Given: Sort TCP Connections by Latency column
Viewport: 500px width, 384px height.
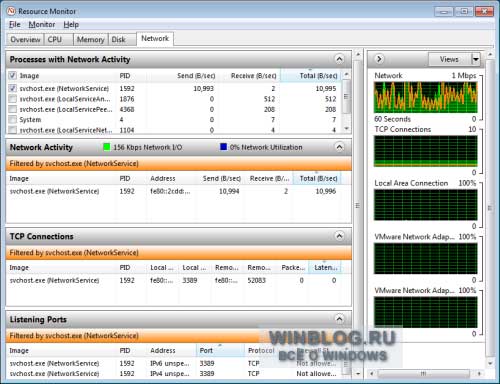Looking at the screenshot, I should point(326,267).
